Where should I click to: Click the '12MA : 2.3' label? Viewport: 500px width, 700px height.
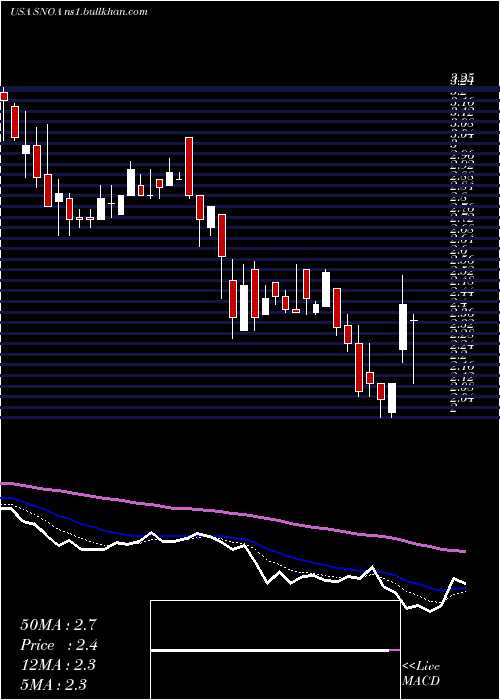coord(58,665)
